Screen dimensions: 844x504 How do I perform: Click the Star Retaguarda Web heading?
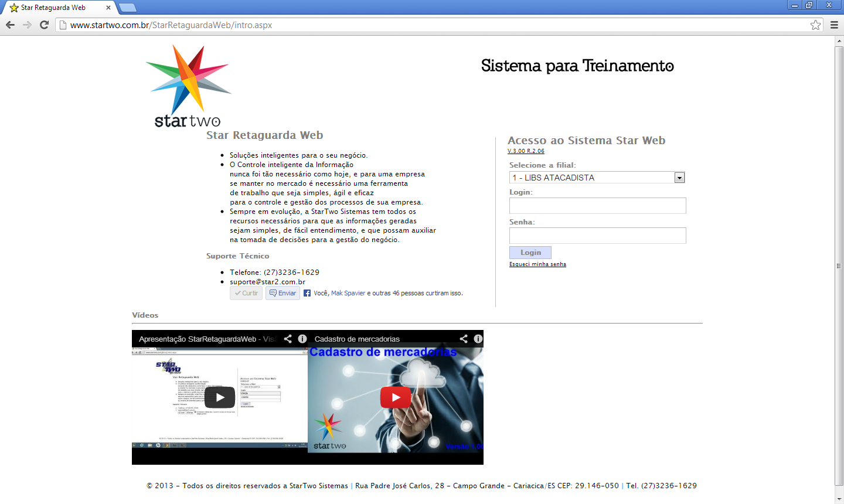265,135
